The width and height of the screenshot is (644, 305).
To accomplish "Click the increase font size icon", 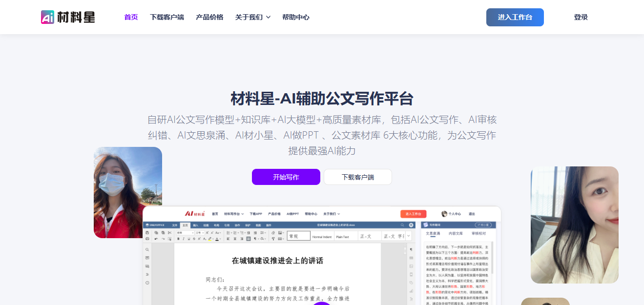I will point(207,233).
